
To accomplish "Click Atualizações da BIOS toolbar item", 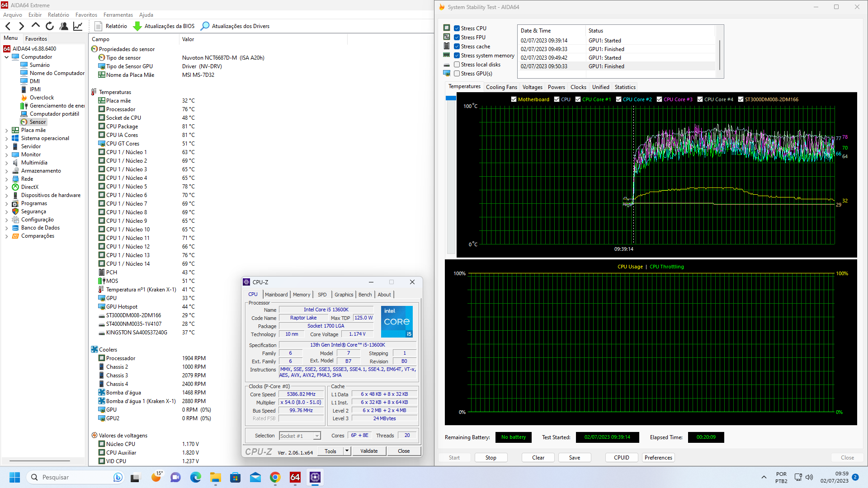I will click(164, 26).
